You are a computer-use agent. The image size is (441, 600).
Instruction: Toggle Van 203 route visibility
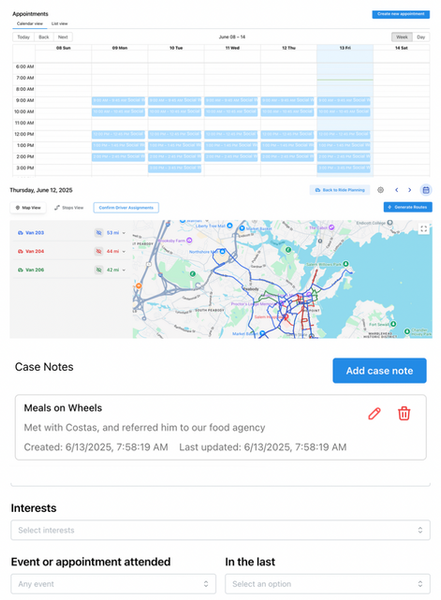(99, 233)
